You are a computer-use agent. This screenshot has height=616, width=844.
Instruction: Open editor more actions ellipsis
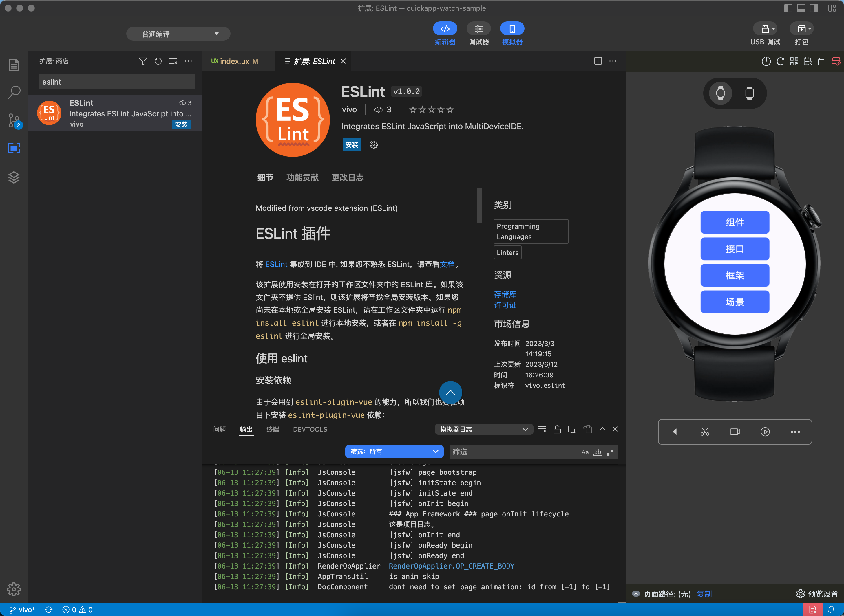click(x=613, y=61)
